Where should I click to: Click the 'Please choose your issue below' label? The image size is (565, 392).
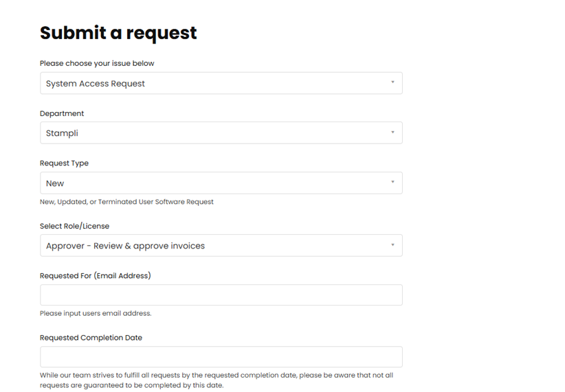(97, 63)
